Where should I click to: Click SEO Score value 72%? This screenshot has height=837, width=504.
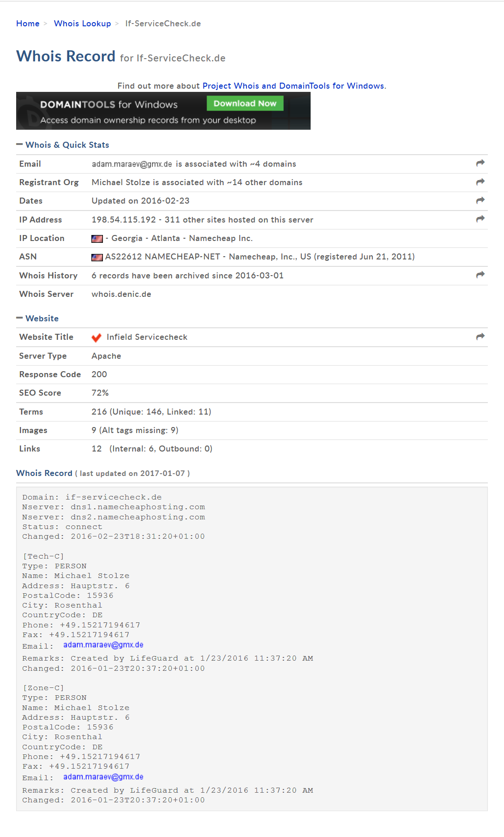point(100,393)
